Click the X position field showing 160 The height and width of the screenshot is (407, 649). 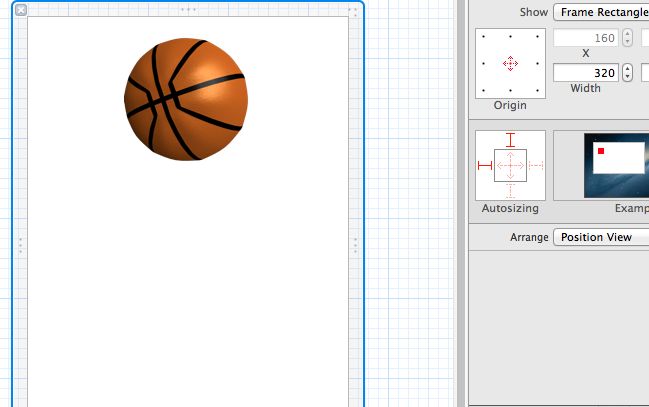point(586,38)
